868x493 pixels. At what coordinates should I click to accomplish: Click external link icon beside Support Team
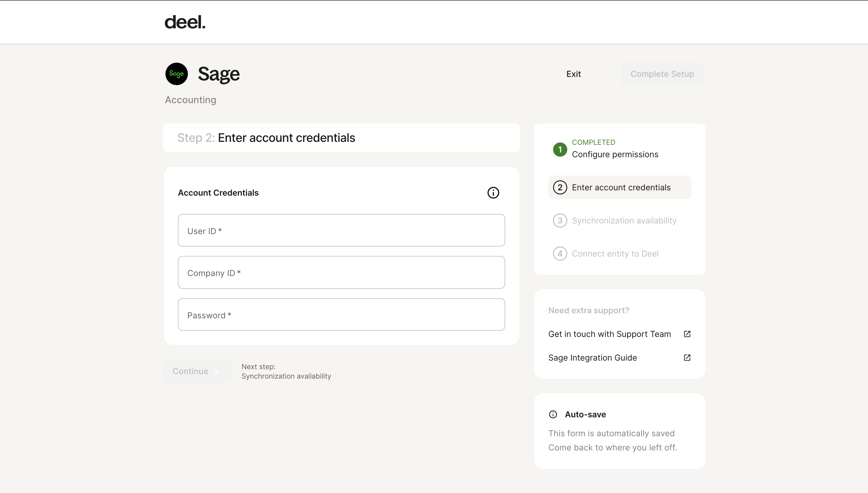pyautogui.click(x=687, y=334)
